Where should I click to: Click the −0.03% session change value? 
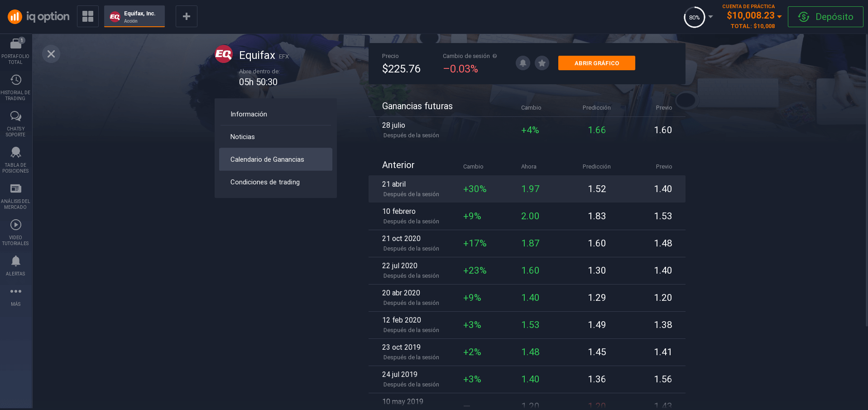coord(460,69)
